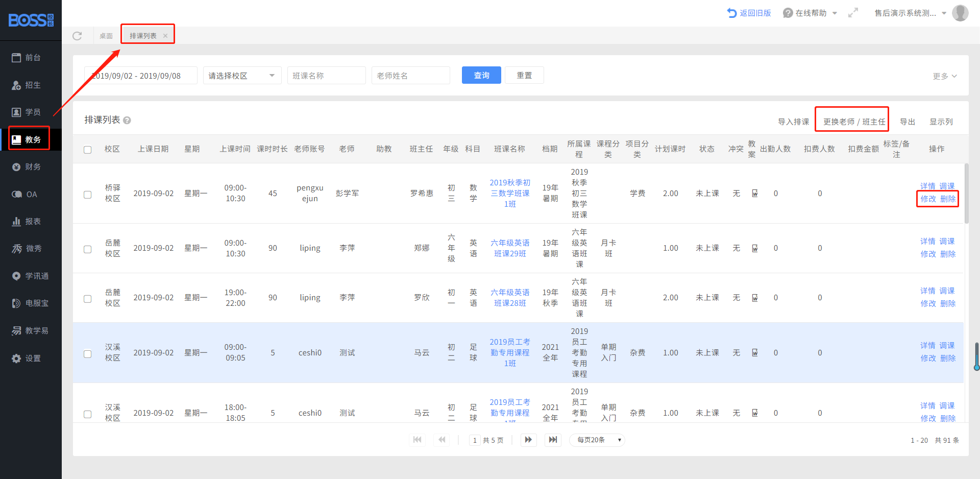Open teacher link 测试 in 09:00-09:05 row
The width and height of the screenshot is (980, 479).
(x=347, y=353)
